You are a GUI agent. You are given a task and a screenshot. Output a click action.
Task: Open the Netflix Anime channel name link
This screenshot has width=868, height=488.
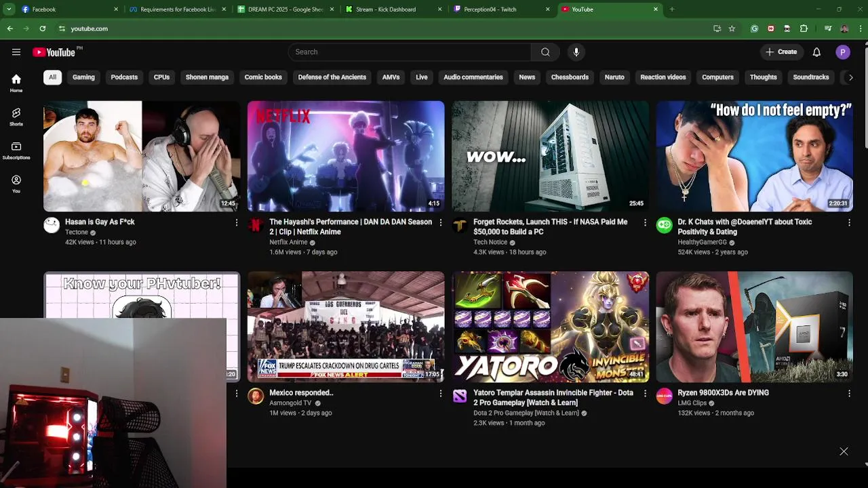point(288,242)
